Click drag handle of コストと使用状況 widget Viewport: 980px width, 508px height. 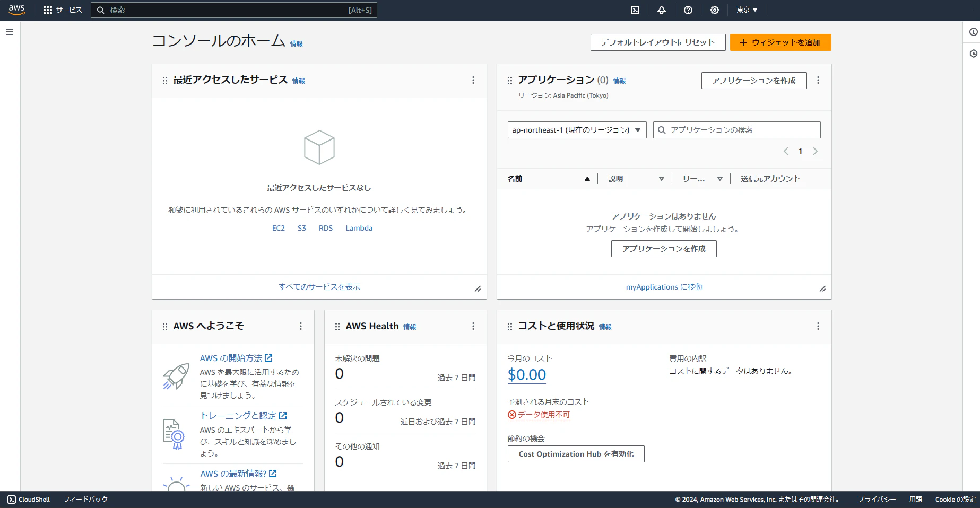[x=510, y=327]
